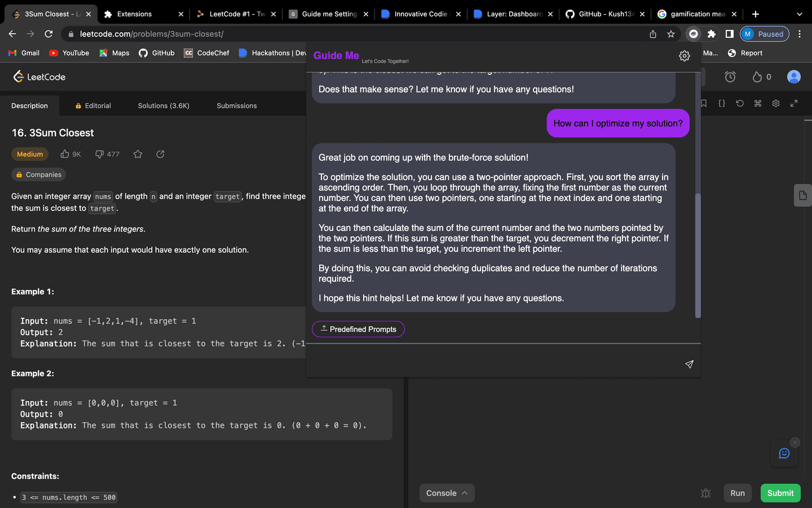
Task: Dismiss feedback widget close button
Action: [795, 442]
